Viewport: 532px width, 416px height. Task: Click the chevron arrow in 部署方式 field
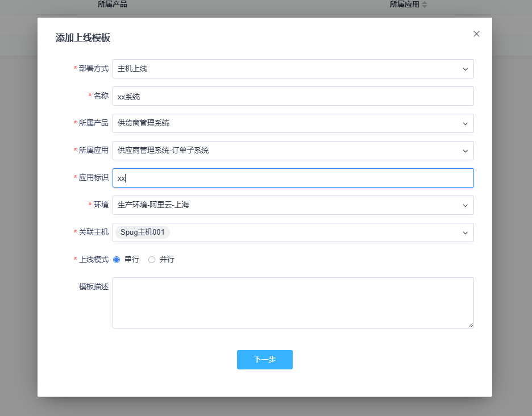(465, 69)
